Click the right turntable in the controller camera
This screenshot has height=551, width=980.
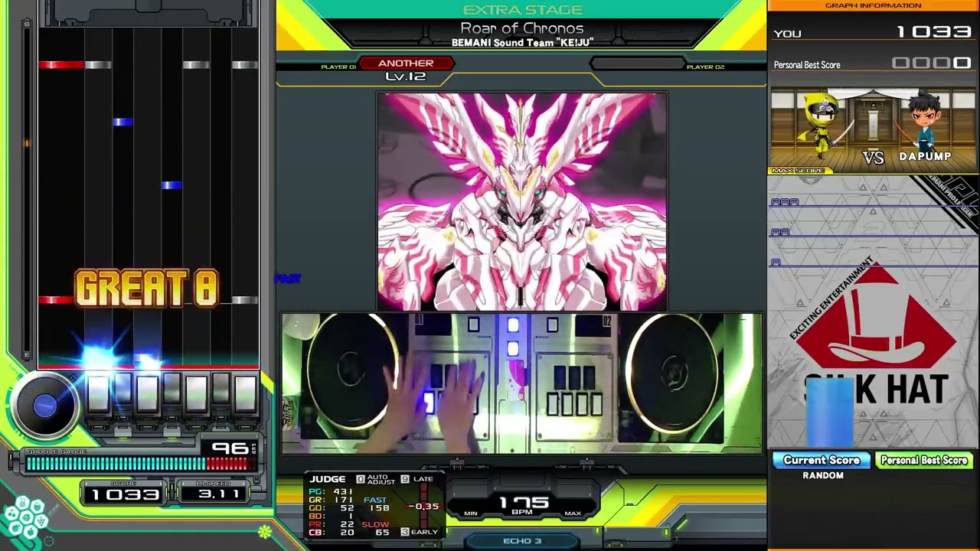click(x=674, y=373)
